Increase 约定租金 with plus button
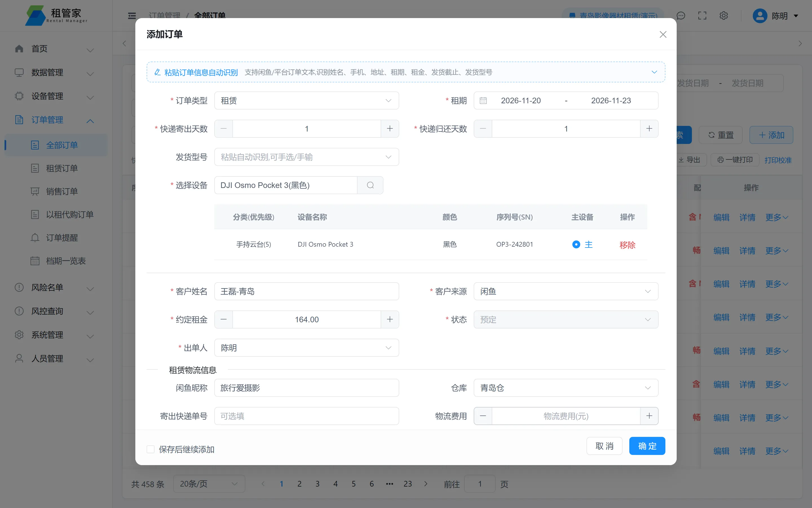The image size is (812, 508). tap(390, 319)
